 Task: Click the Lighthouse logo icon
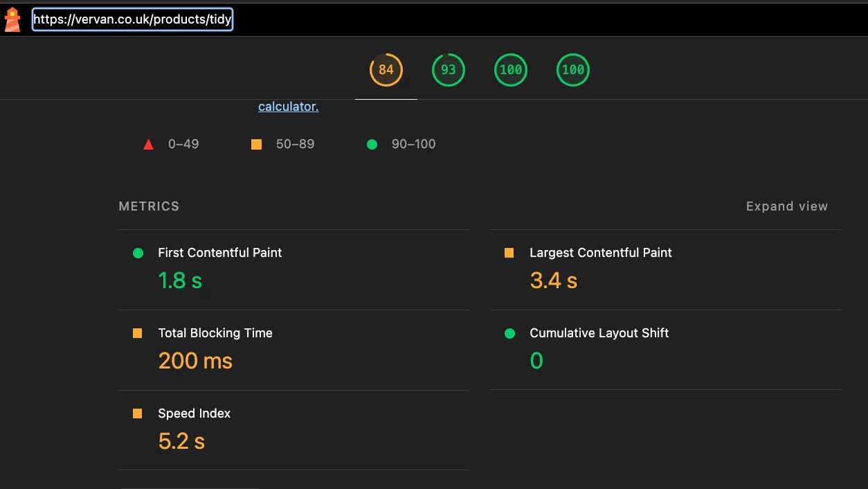[x=12, y=19]
